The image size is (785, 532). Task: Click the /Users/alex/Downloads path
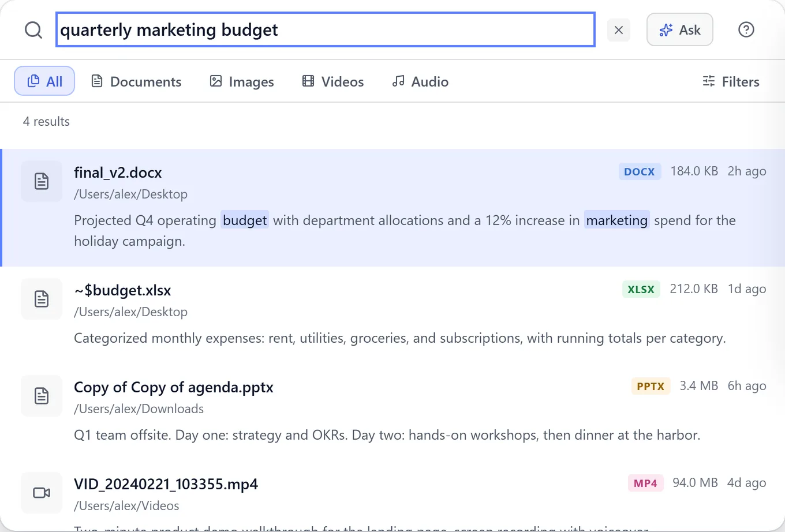click(x=139, y=409)
